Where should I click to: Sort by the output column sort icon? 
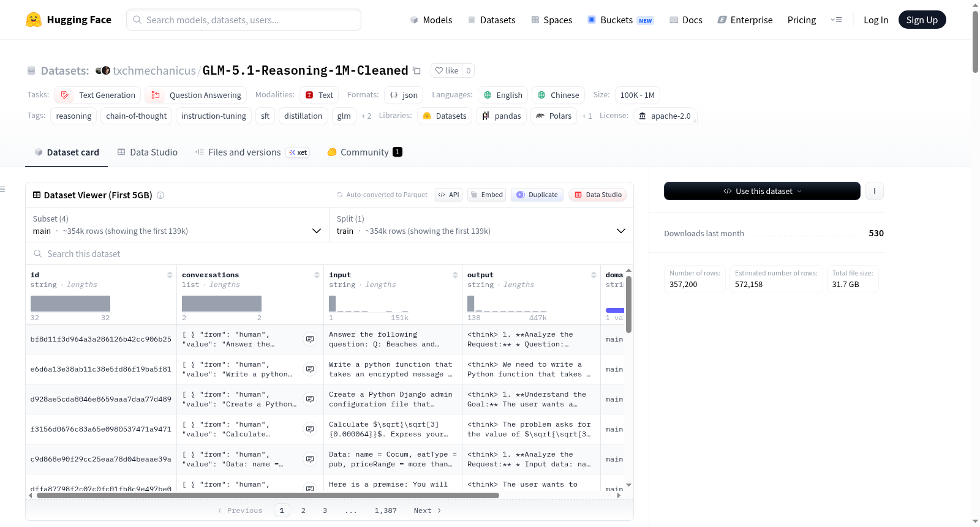tap(594, 275)
